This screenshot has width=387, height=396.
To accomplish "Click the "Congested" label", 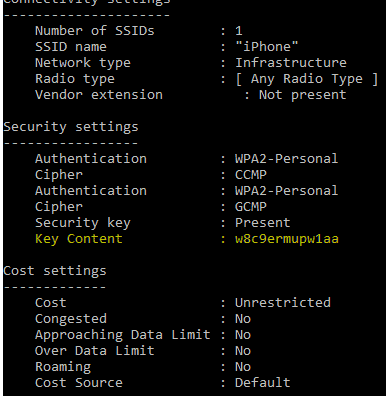I will tap(71, 319).
